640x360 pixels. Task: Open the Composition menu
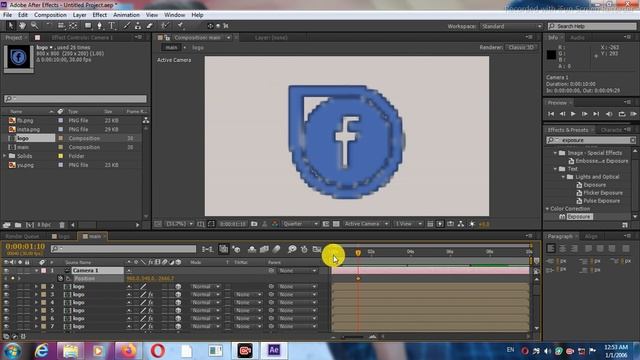click(x=50, y=15)
